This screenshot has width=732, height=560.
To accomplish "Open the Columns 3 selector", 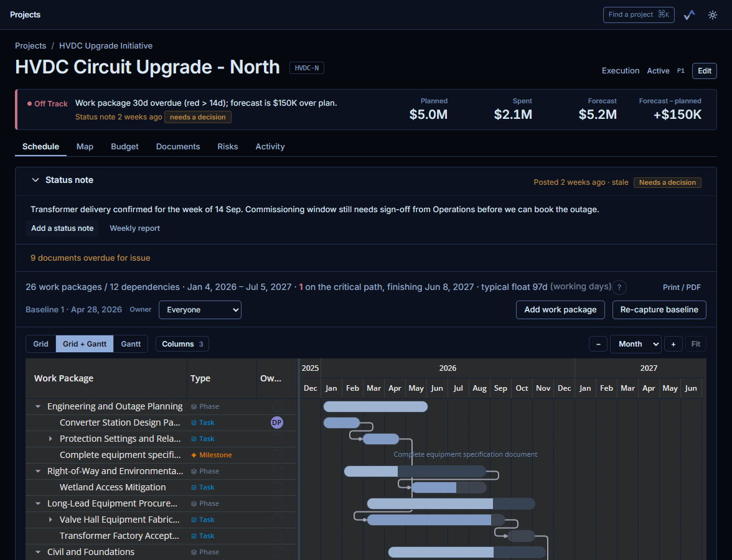I will pyautogui.click(x=182, y=344).
